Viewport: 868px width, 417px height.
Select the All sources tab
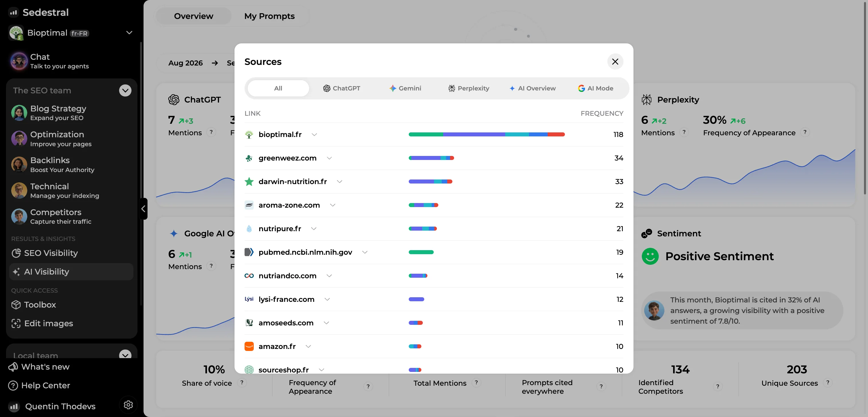pyautogui.click(x=278, y=88)
